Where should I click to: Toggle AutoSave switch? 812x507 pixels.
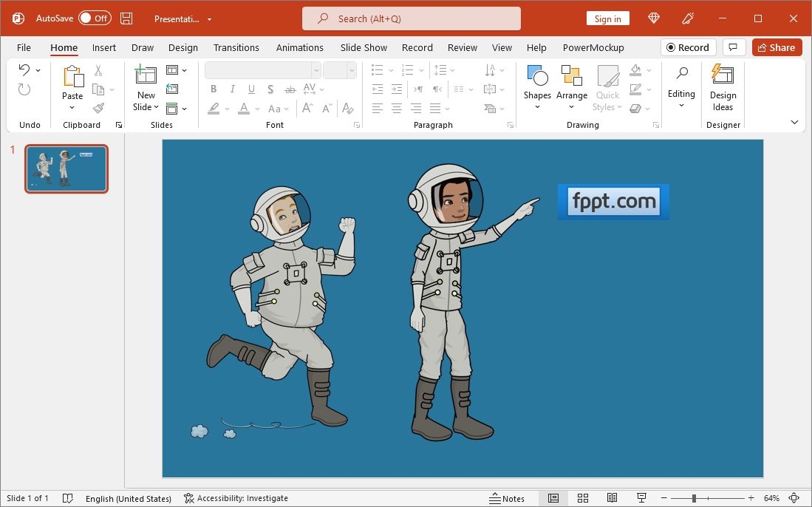click(x=95, y=18)
